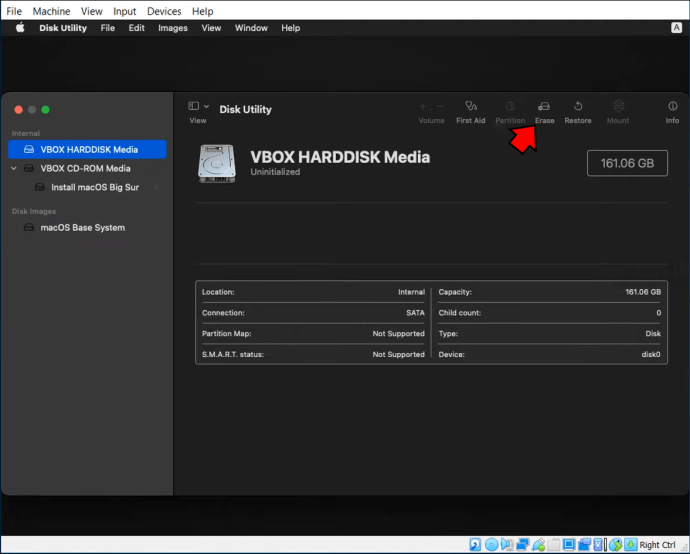
Task: Click VirtualBox optical disk status icon
Action: [x=492, y=545]
